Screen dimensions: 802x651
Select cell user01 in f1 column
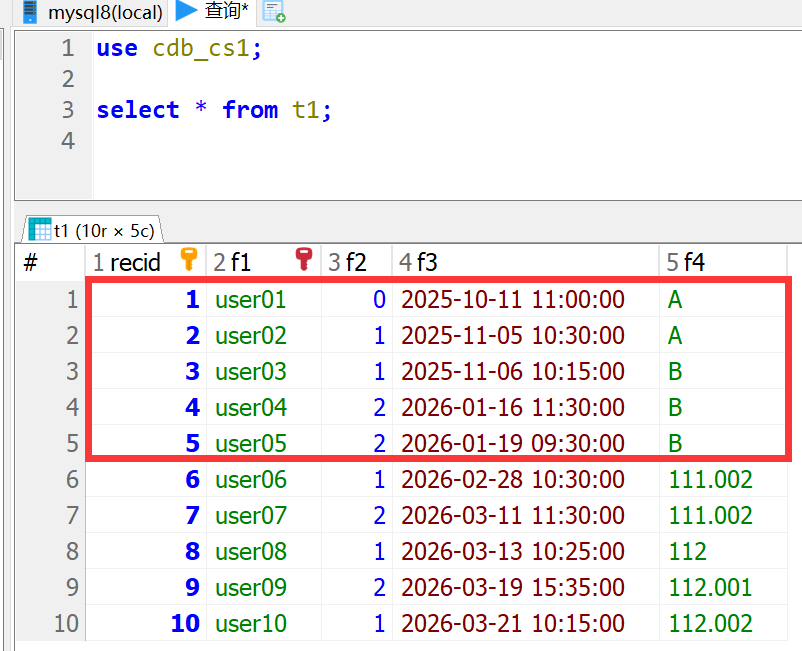tap(263, 299)
